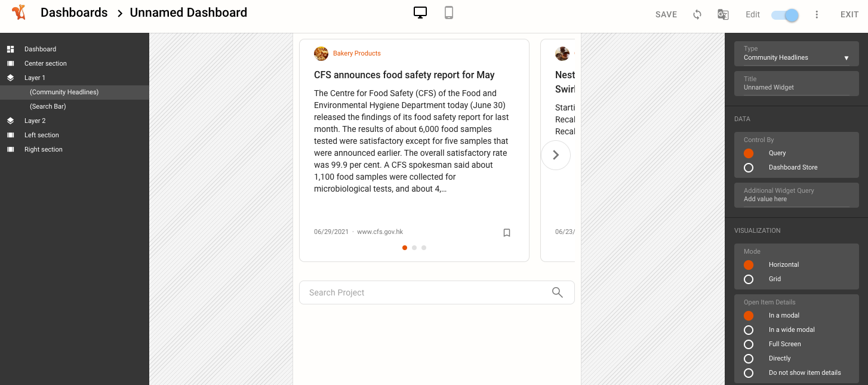Screen dimensions: 868x385
Task: Click the refresh sync icon
Action: 697,14
